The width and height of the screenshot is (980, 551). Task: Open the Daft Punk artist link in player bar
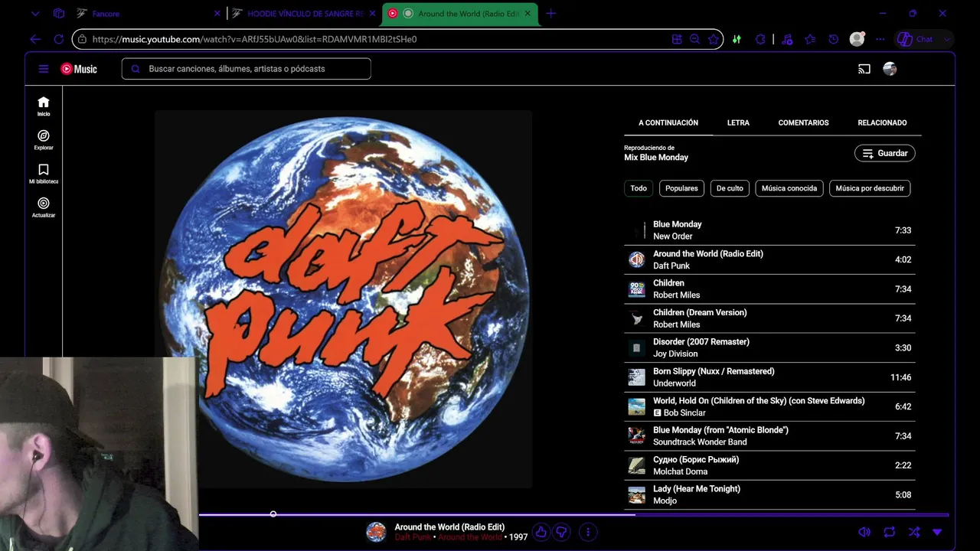pos(413,537)
